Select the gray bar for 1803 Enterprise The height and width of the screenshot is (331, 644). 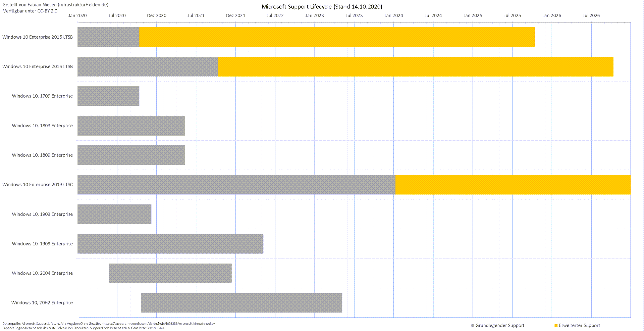click(x=131, y=126)
